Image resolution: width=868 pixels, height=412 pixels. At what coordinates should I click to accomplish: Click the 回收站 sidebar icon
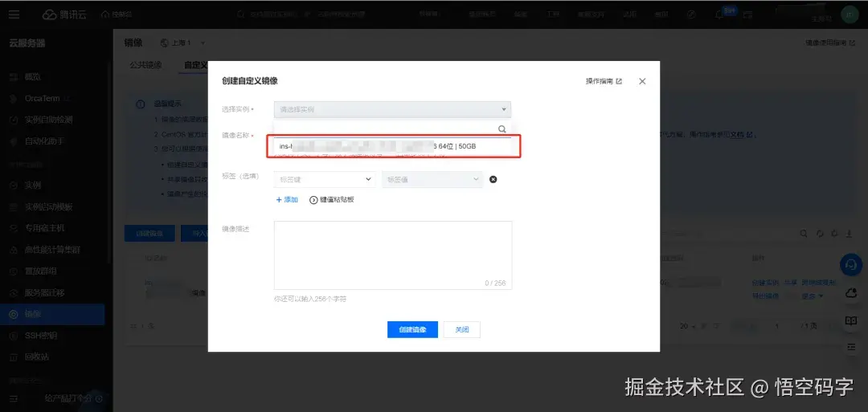(x=14, y=357)
